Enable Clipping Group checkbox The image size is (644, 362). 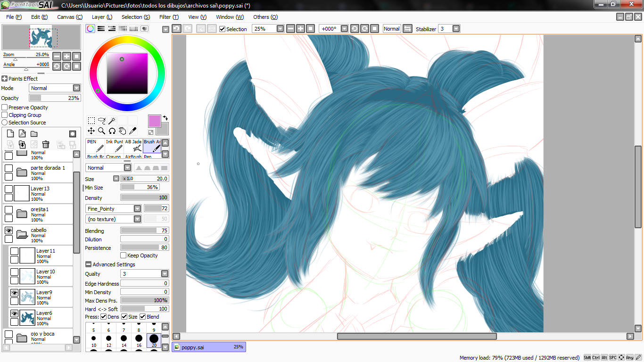[x=5, y=115]
